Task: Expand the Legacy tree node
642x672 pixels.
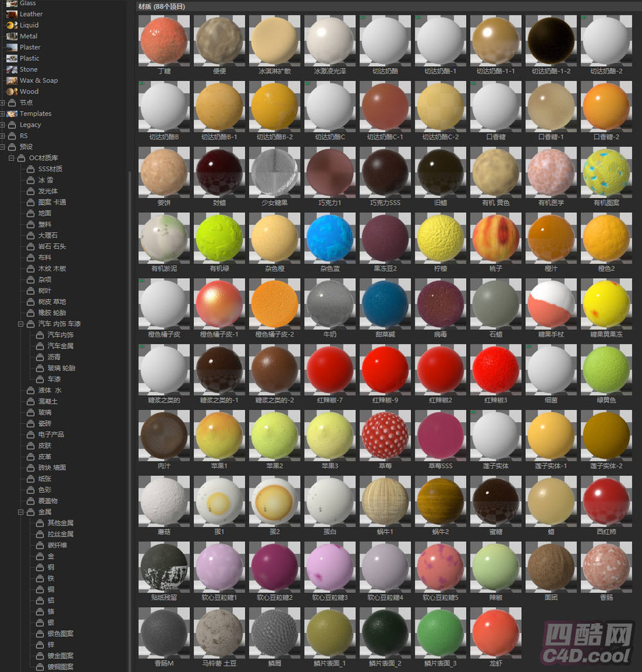Action: [3, 125]
